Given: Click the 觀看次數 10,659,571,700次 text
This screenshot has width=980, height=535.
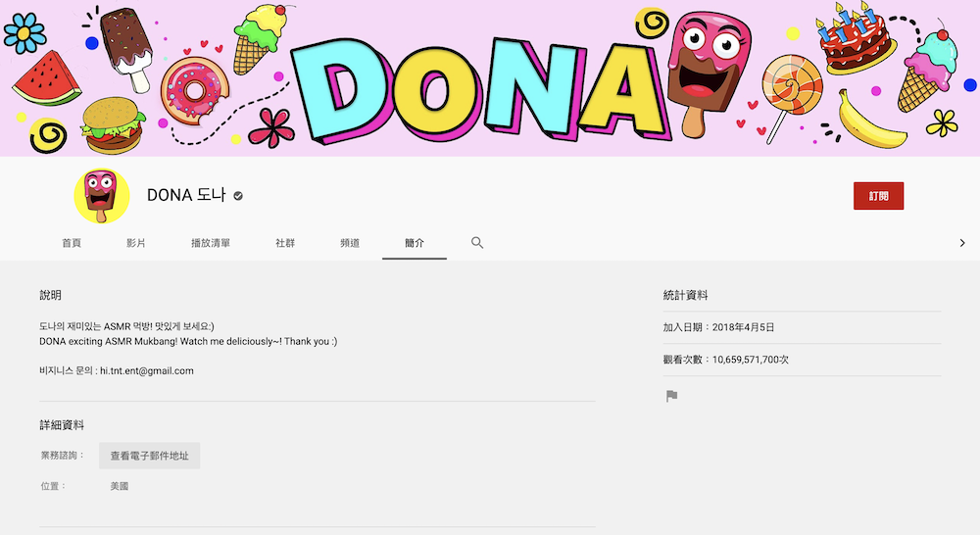Looking at the screenshot, I should tap(725, 360).
